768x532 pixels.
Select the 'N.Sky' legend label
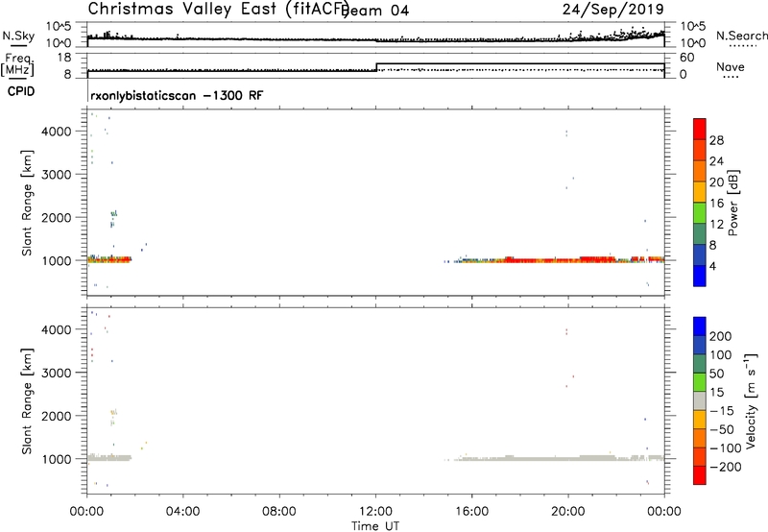click(18, 36)
